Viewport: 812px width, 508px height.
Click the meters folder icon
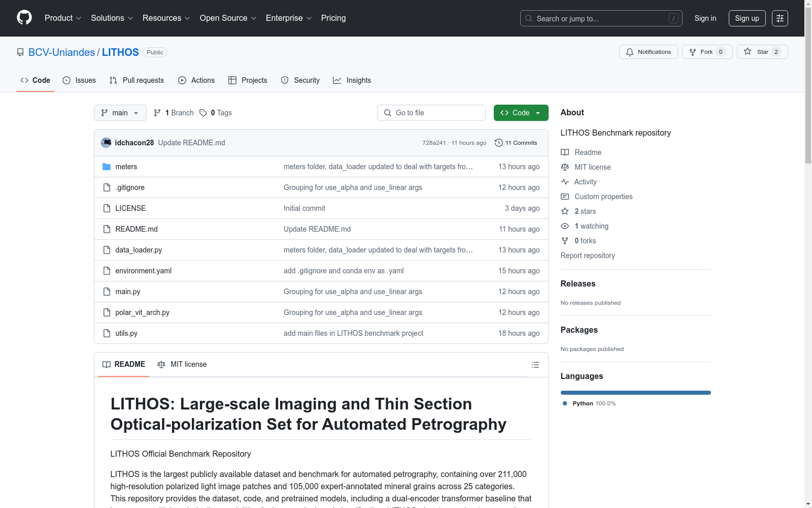coord(107,167)
